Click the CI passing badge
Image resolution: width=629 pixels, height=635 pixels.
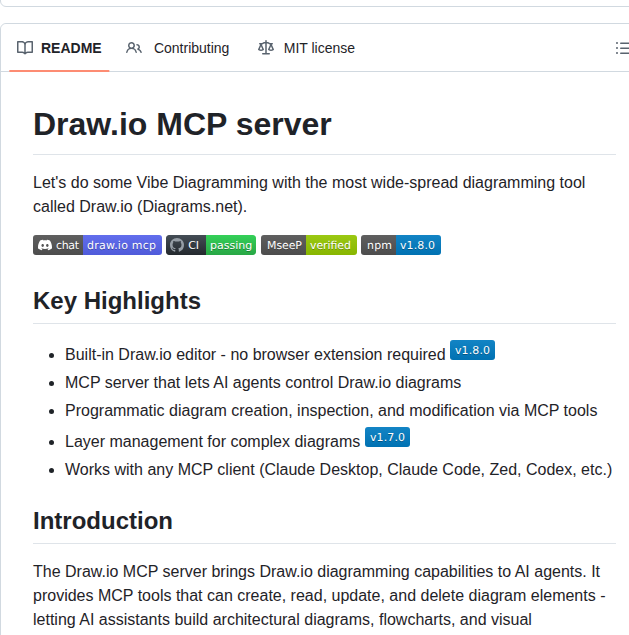tap(211, 245)
